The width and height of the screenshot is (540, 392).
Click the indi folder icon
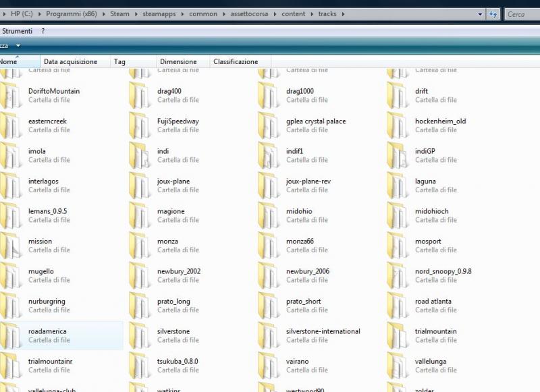click(140, 156)
